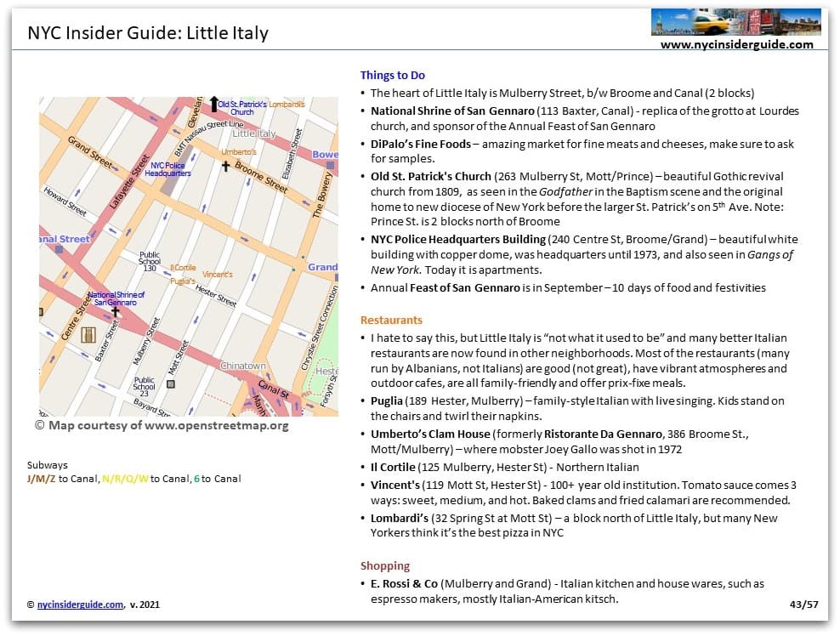The height and width of the screenshot is (636, 840).
Task: Click the 'Subways' label
Action: 47,465
